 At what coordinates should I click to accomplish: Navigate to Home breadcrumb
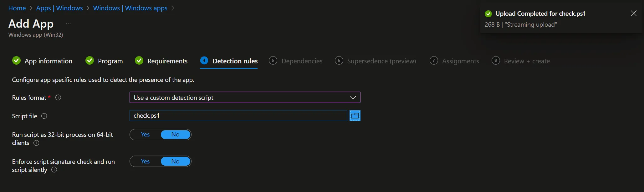17,8
